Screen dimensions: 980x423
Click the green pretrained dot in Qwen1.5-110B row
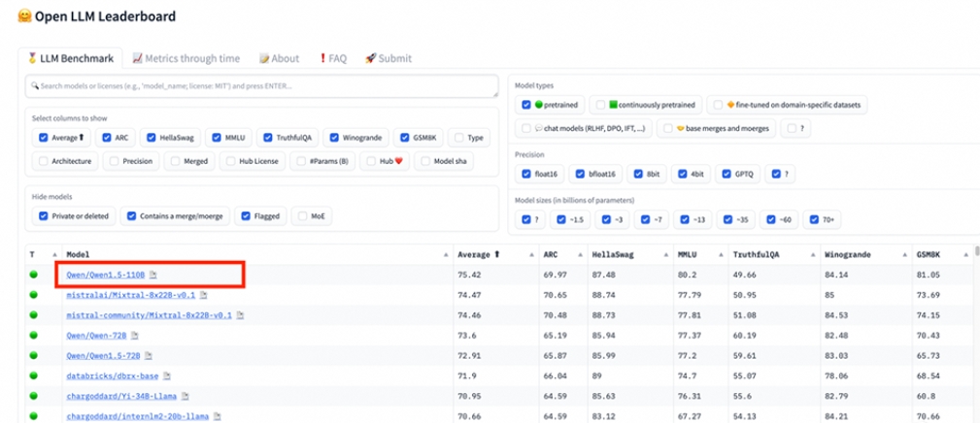pyautogui.click(x=33, y=274)
